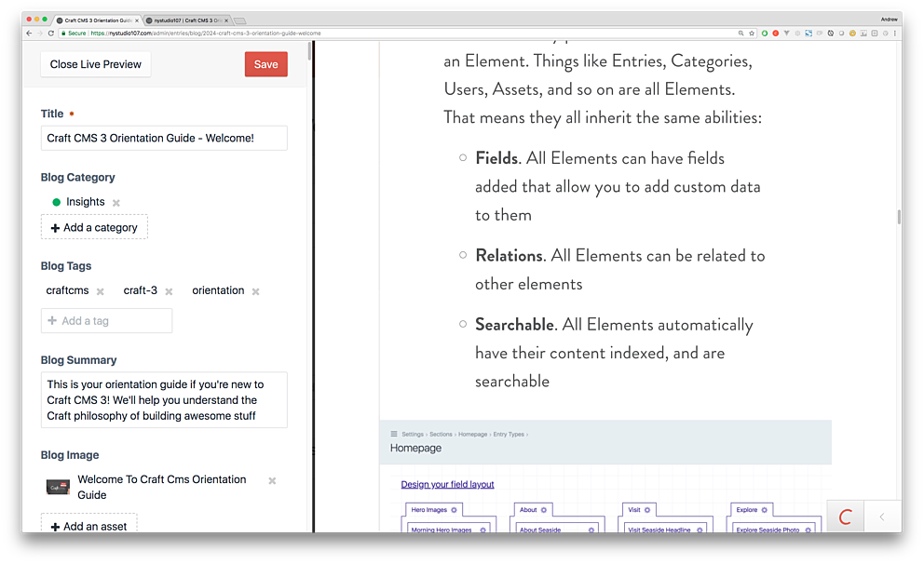
Task: Close the nystudio107 browser tab
Action: coord(226,20)
